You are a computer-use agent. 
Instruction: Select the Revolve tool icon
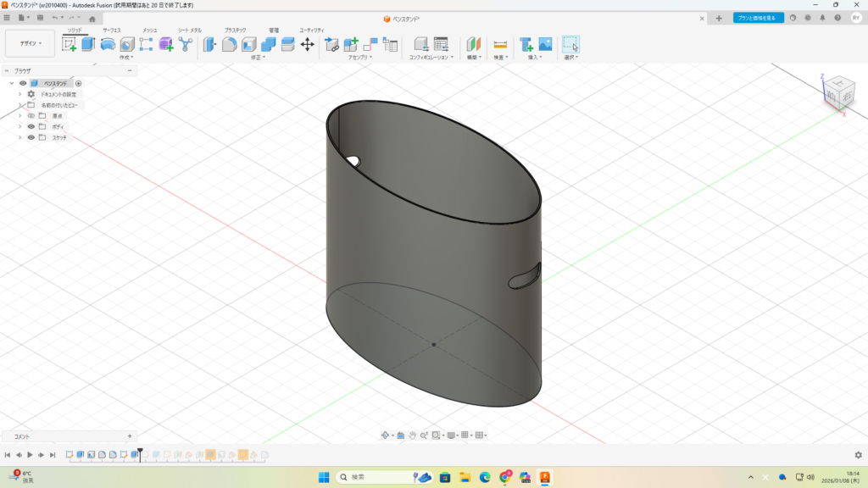click(108, 44)
